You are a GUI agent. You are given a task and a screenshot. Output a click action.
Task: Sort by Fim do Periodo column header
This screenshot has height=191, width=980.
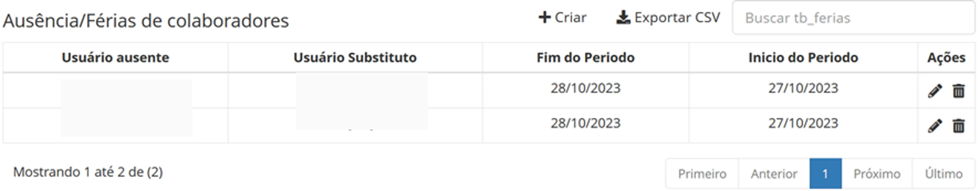pos(585,58)
